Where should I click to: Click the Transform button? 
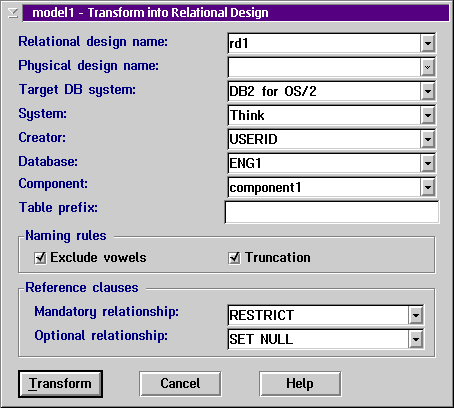(60, 384)
